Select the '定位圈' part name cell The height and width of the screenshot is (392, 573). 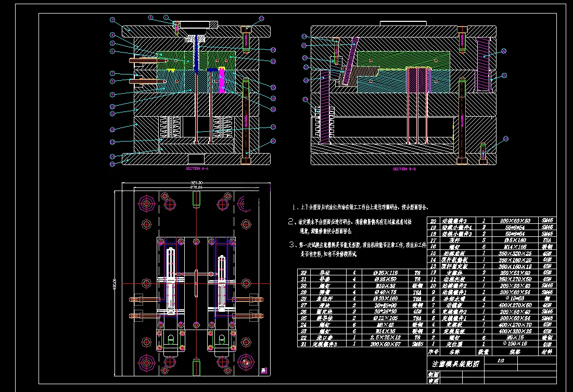tap(454, 344)
